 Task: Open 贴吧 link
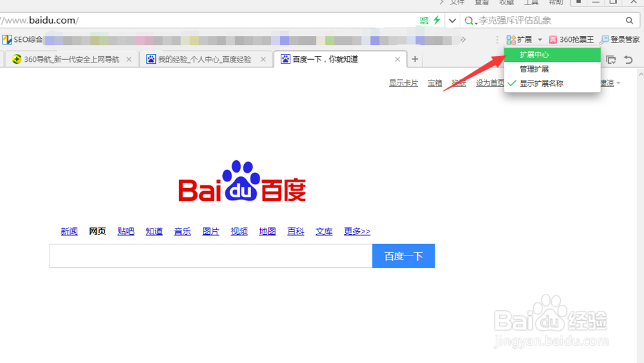[x=126, y=231]
